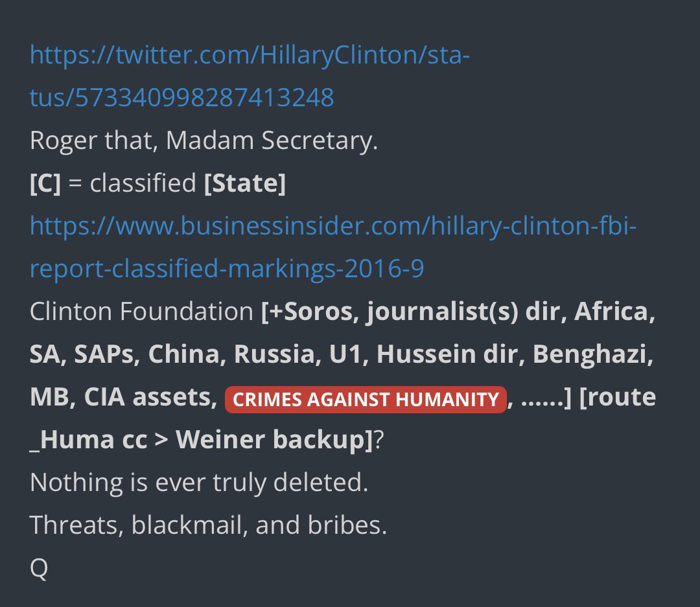This screenshot has width=700, height=607.
Task: Click the bold '[C]' marker
Action: 45,183
